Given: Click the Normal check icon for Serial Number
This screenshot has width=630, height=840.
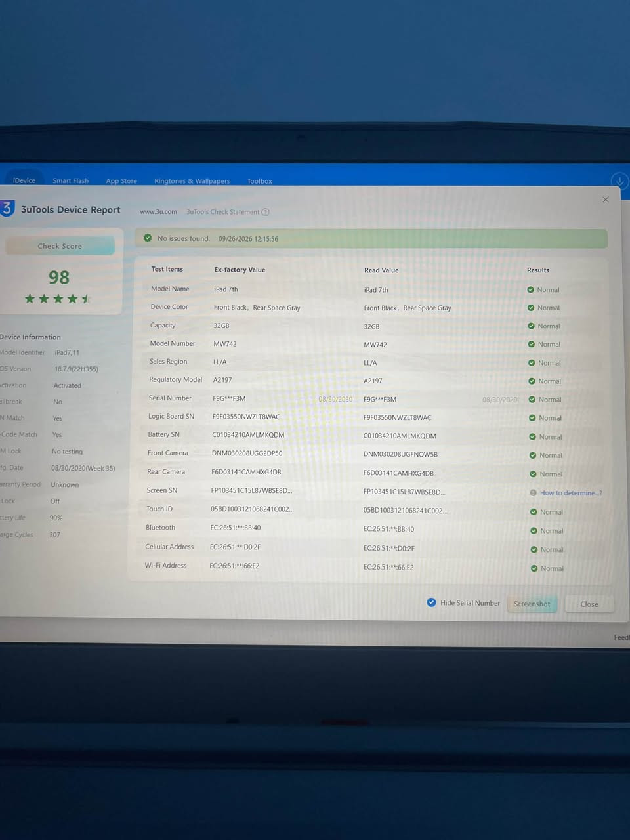Looking at the screenshot, I should point(532,399).
